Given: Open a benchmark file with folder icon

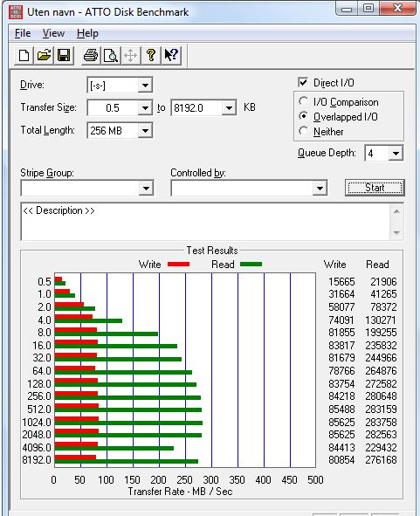Looking at the screenshot, I should [44, 55].
